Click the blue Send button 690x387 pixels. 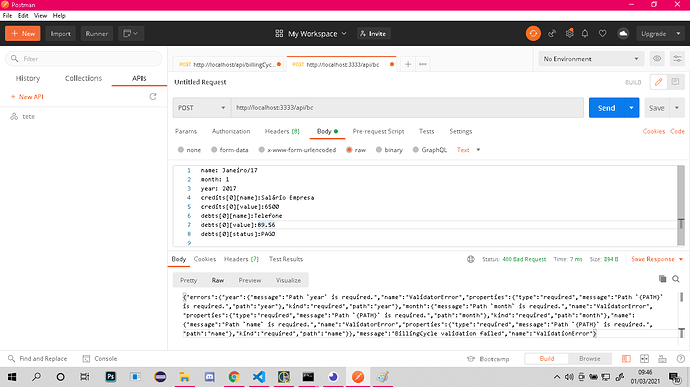606,108
